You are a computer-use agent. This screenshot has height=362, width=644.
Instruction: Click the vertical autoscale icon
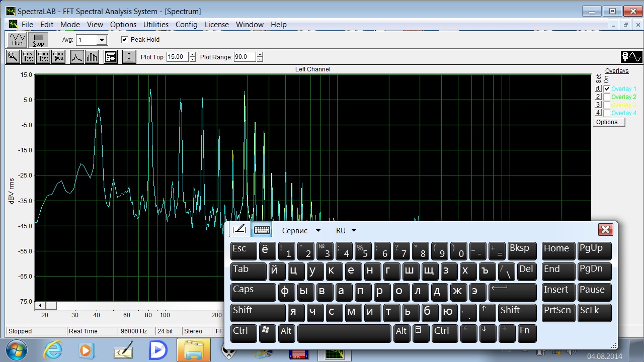pyautogui.click(x=129, y=57)
